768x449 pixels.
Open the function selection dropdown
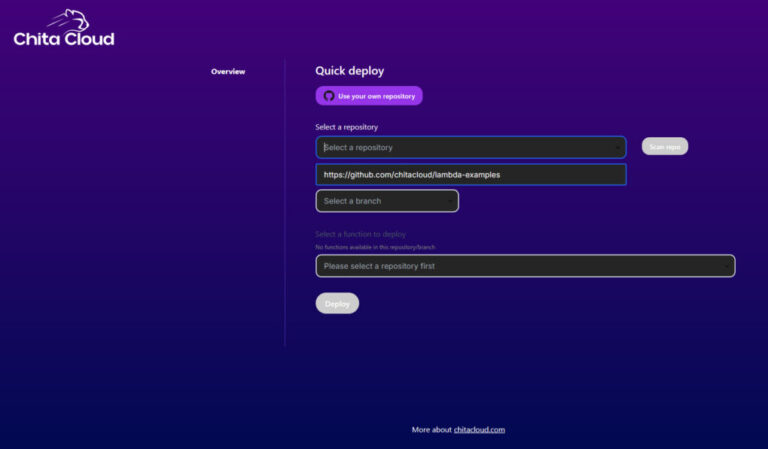(x=525, y=266)
